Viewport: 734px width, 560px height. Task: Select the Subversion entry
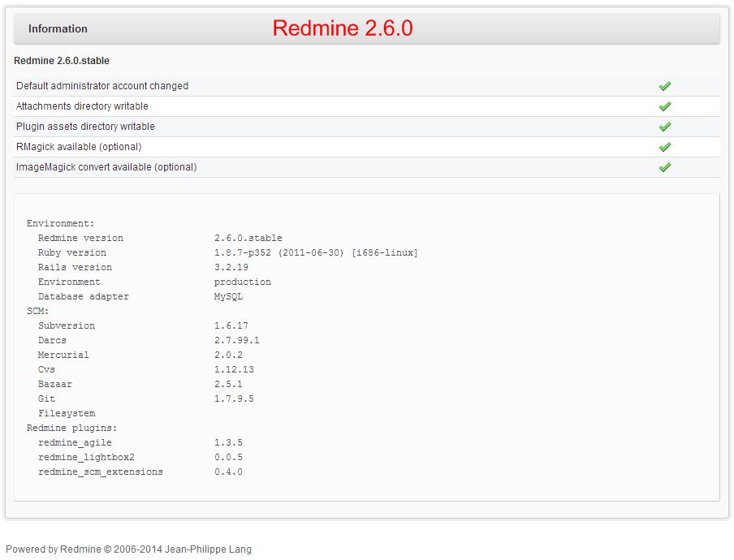click(67, 325)
